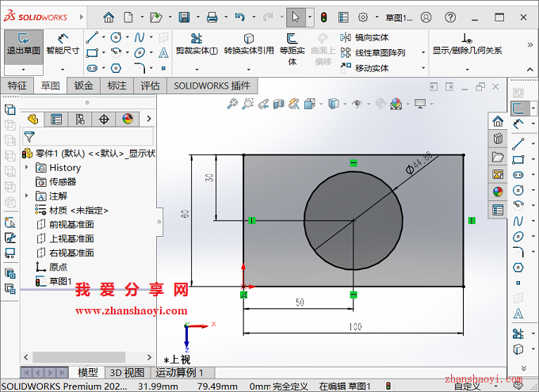Select 材质 <未指定> tree item
This screenshot has height=392, width=539.
(x=72, y=210)
